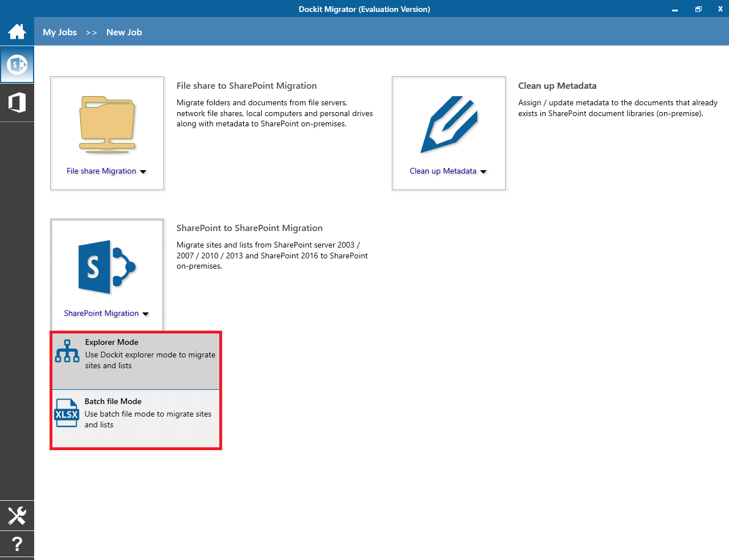Select Explorer Mode to migrate sites
The image size is (729, 560).
pyautogui.click(x=136, y=361)
